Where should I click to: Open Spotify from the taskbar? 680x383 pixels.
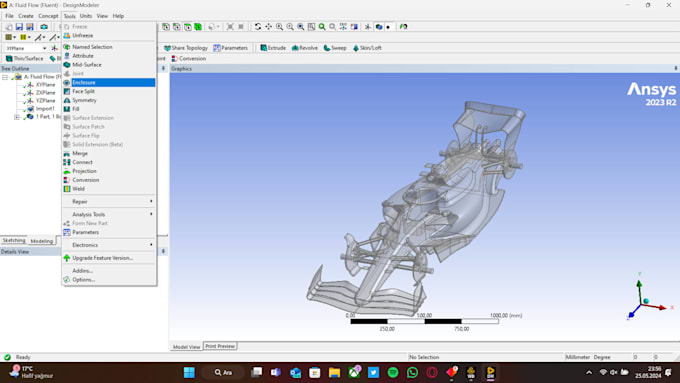pyautogui.click(x=393, y=373)
